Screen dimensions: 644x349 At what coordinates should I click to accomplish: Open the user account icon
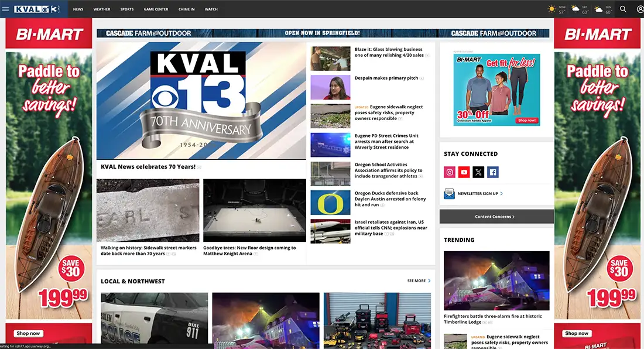coord(640,9)
